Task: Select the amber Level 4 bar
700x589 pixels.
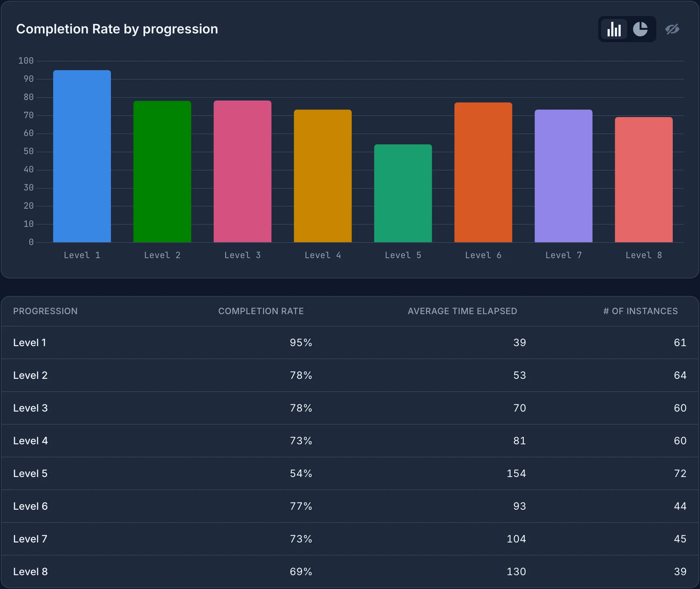Action: click(323, 176)
